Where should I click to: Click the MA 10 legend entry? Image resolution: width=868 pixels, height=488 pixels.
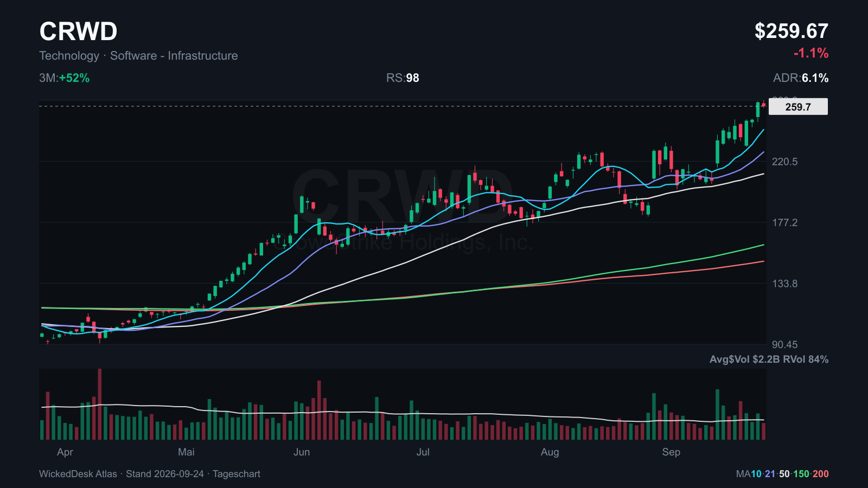coord(756,474)
